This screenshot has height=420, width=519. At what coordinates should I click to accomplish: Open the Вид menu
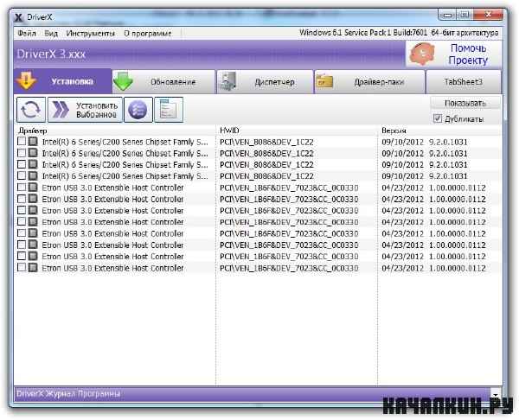point(51,34)
